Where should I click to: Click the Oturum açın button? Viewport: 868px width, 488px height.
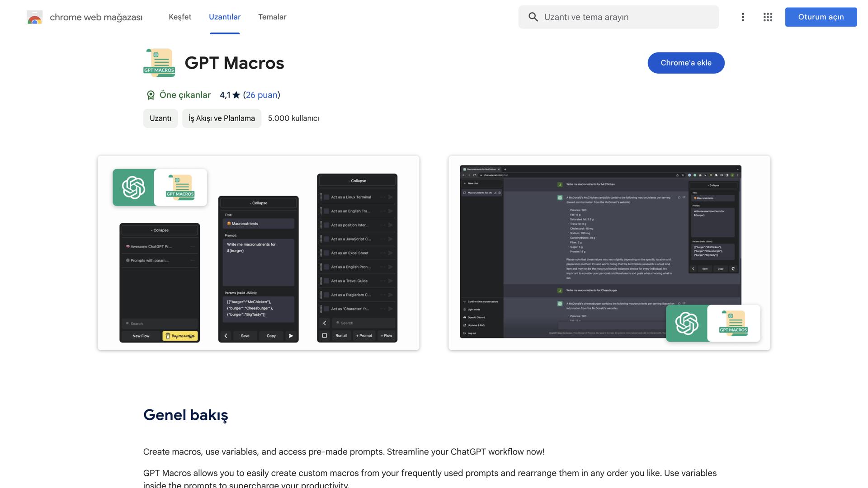[x=821, y=17]
